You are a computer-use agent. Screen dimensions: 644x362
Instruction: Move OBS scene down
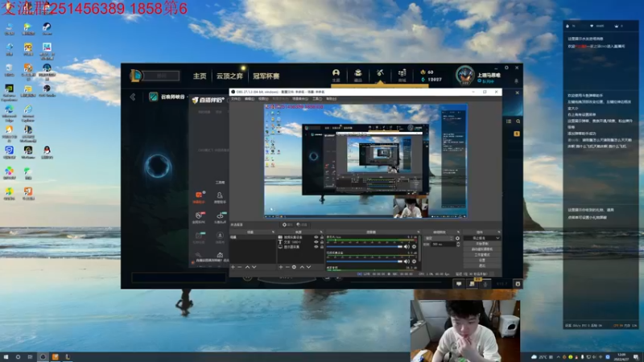(x=254, y=267)
